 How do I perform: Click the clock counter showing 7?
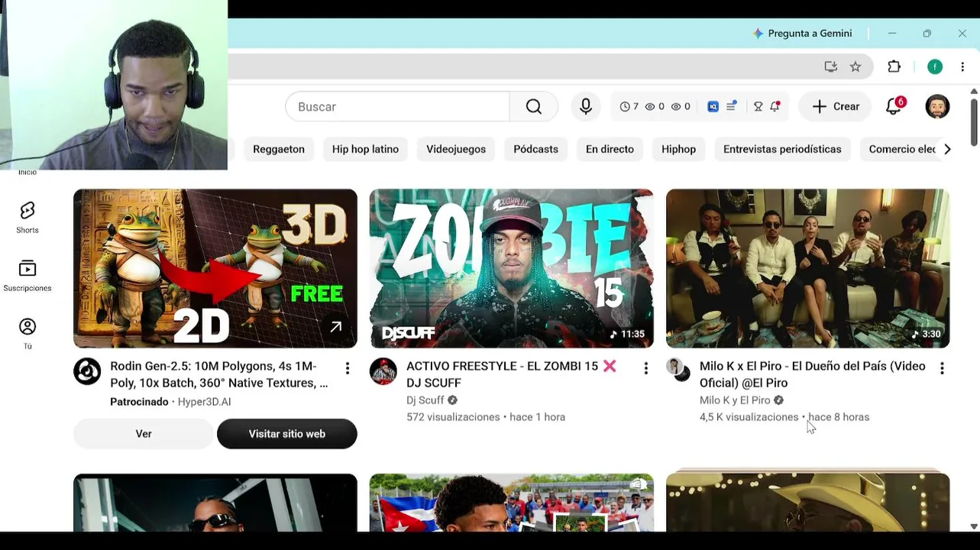[629, 107]
